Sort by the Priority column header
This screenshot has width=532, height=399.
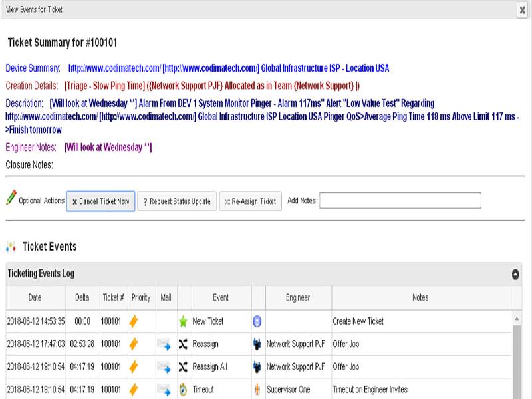coord(142,297)
